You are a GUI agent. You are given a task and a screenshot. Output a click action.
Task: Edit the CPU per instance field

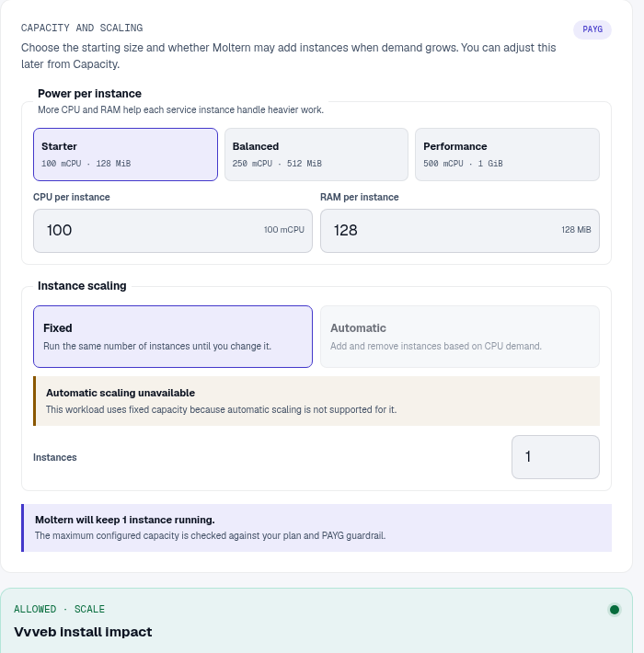[172, 231]
